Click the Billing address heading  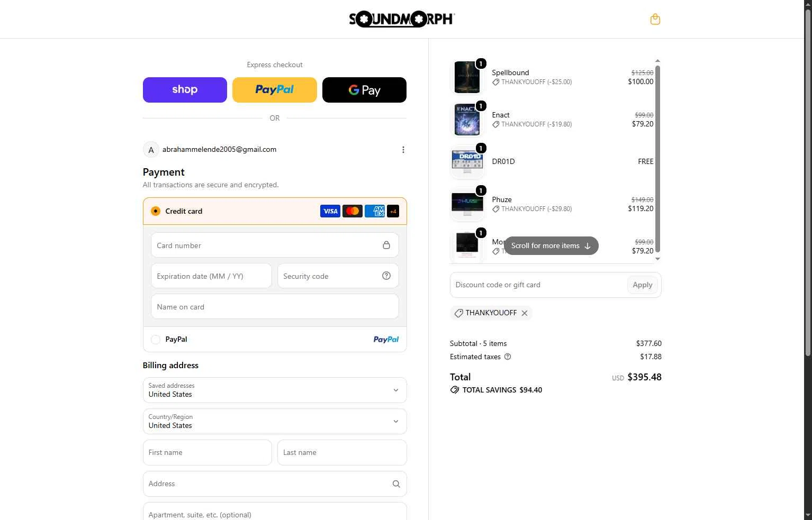pos(170,366)
